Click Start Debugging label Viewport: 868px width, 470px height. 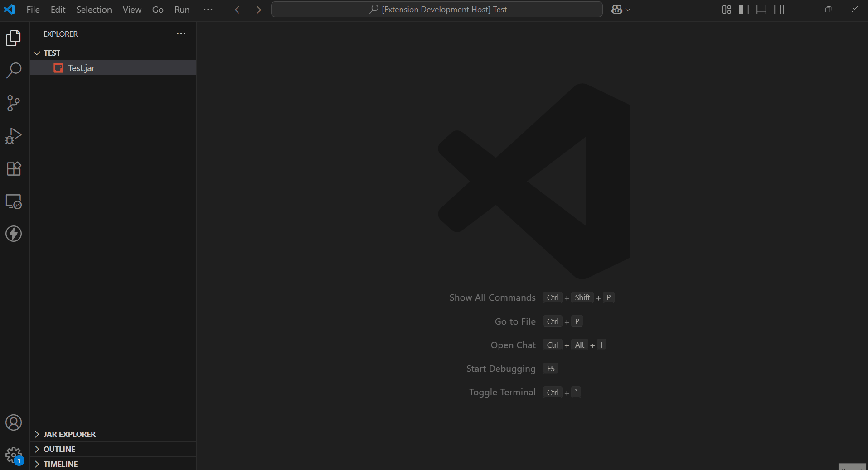coord(501,369)
